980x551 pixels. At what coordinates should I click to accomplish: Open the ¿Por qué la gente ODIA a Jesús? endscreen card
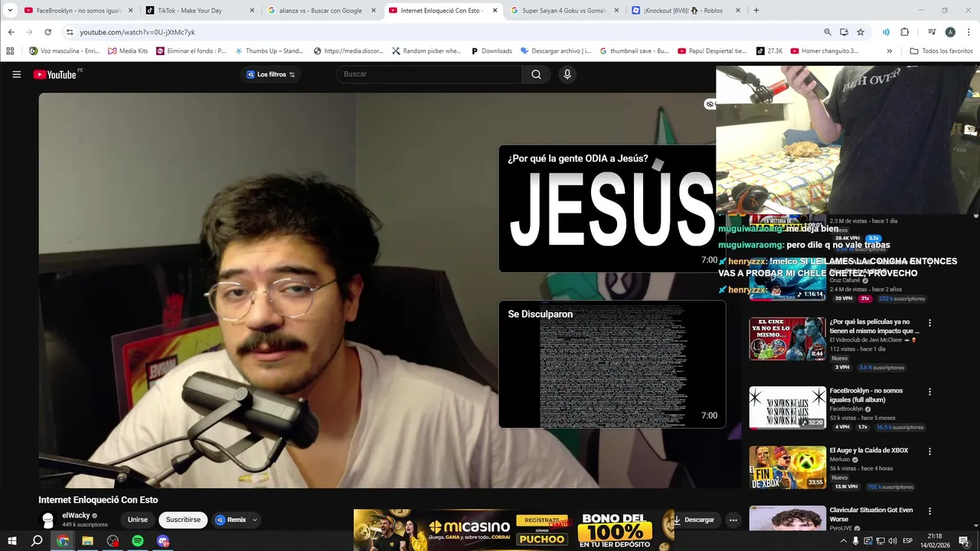pyautogui.click(x=607, y=208)
